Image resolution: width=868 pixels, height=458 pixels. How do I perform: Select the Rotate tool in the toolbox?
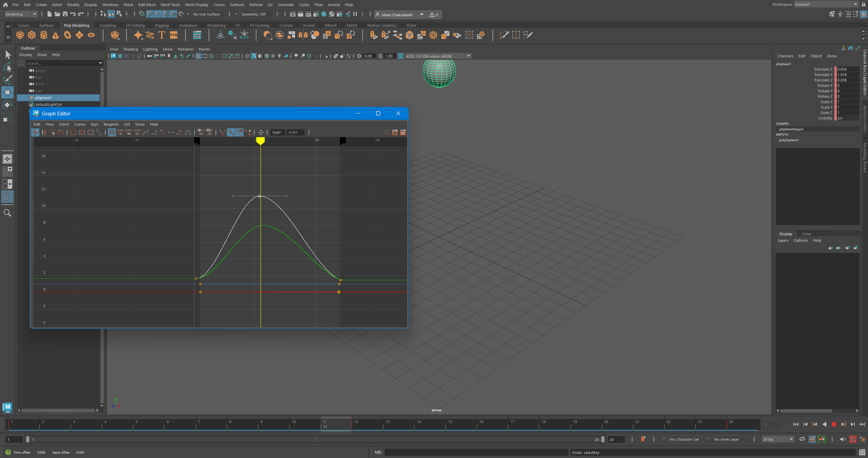coord(8,105)
